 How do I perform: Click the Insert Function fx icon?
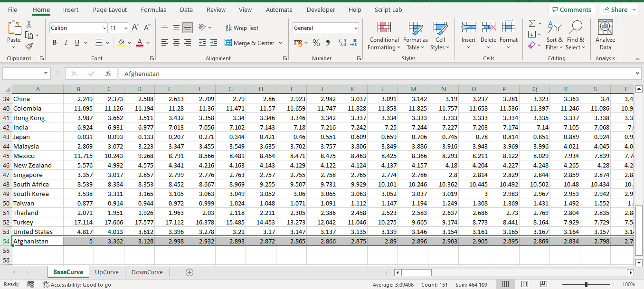coord(108,74)
